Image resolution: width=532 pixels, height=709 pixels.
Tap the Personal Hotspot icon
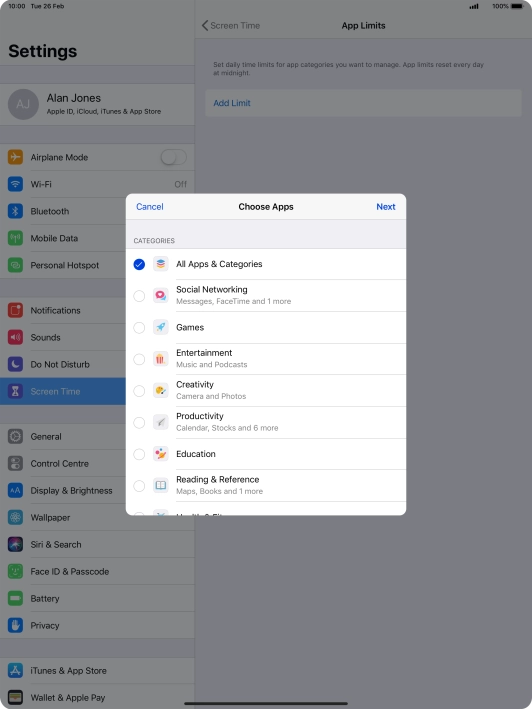click(15, 265)
